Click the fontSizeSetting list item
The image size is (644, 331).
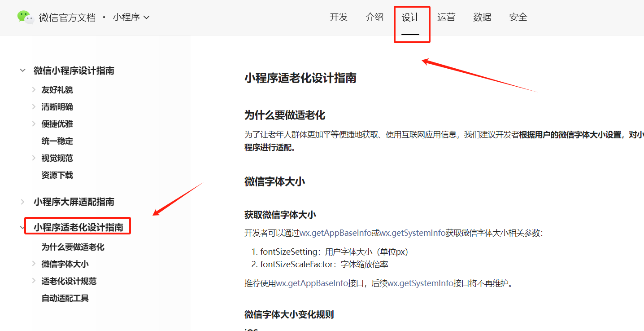335,252
